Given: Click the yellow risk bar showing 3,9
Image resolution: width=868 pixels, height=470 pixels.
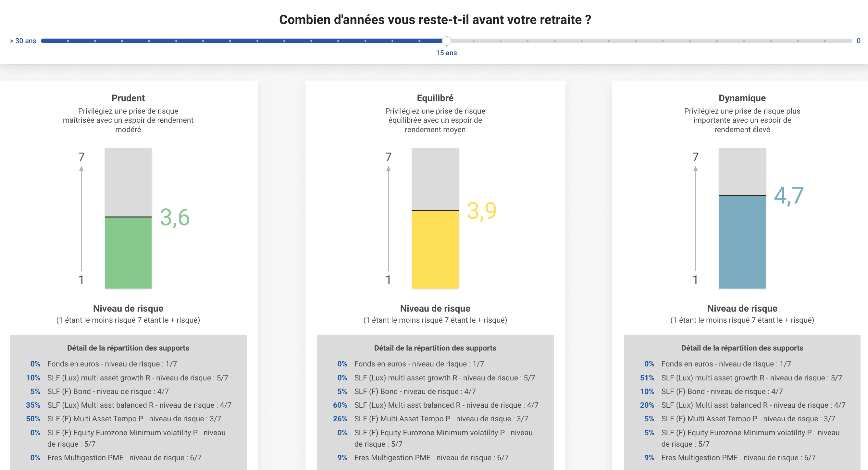Looking at the screenshot, I should click(x=435, y=249).
